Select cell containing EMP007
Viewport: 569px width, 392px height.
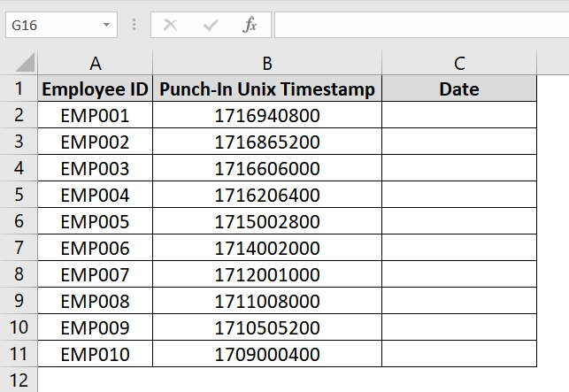coord(95,273)
